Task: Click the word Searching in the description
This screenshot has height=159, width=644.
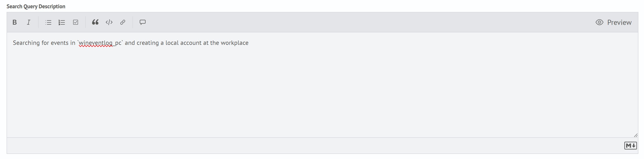Action: (26, 43)
